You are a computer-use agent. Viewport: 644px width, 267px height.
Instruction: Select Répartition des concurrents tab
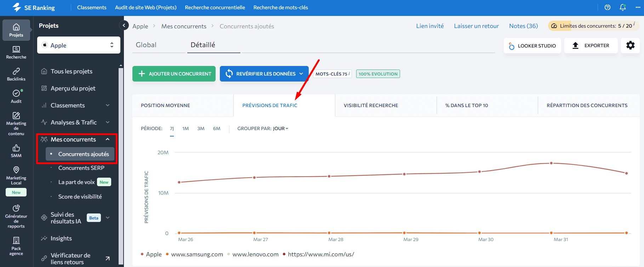(588, 105)
